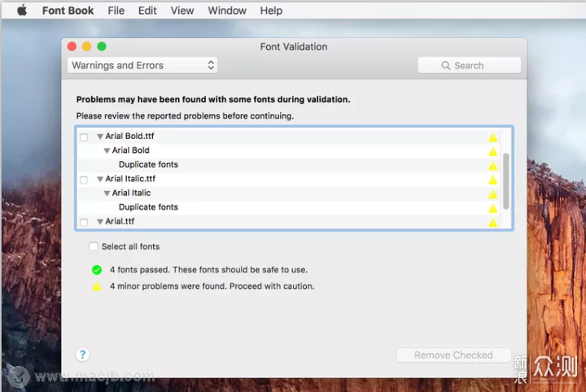The height and width of the screenshot is (392, 586).
Task: Click the font list scrollbar
Action: (x=506, y=181)
